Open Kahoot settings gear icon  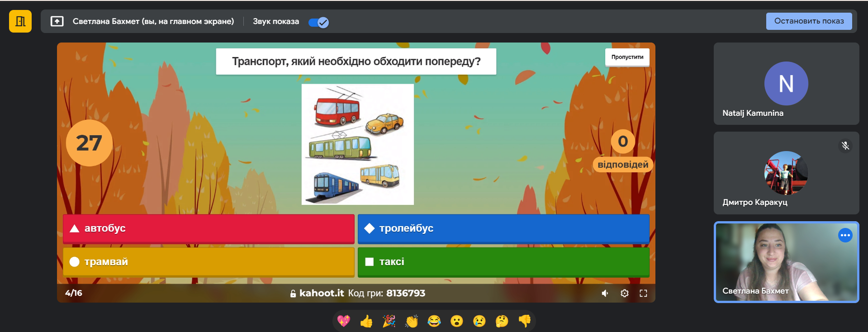point(625,293)
